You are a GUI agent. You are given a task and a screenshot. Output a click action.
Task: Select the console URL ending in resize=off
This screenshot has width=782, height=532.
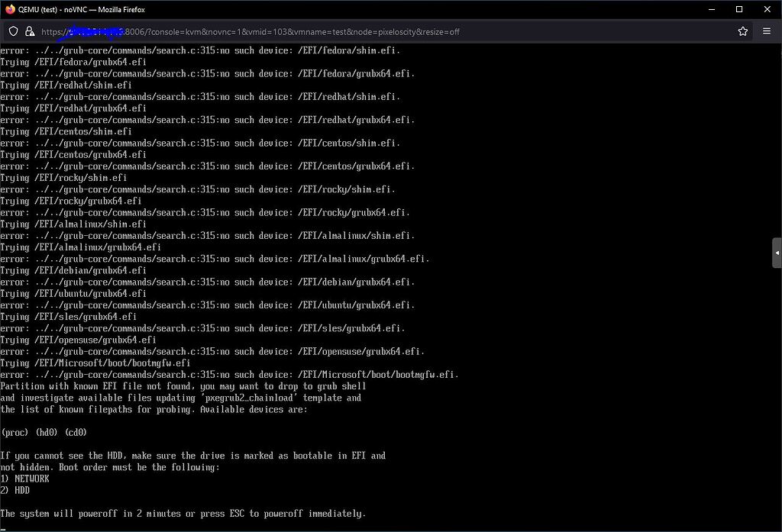(305, 31)
